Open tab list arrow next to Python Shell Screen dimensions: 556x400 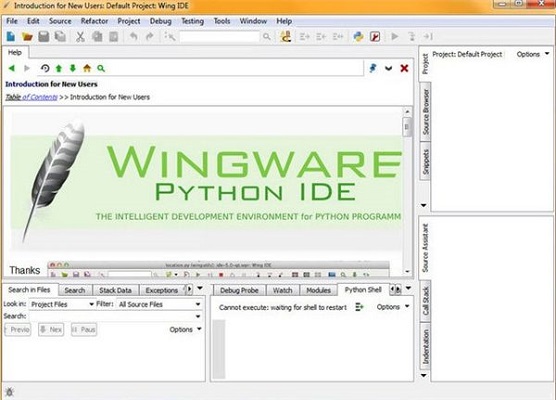408,289
